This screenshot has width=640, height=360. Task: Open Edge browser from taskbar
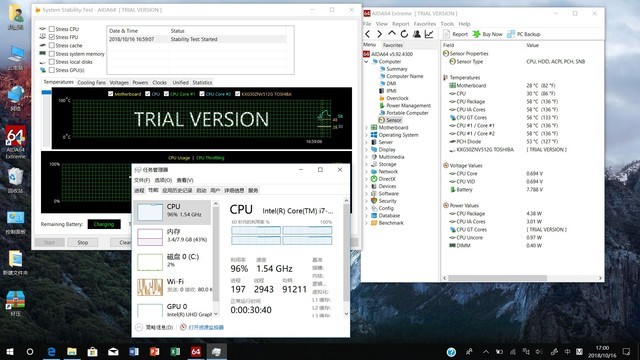coord(51,351)
